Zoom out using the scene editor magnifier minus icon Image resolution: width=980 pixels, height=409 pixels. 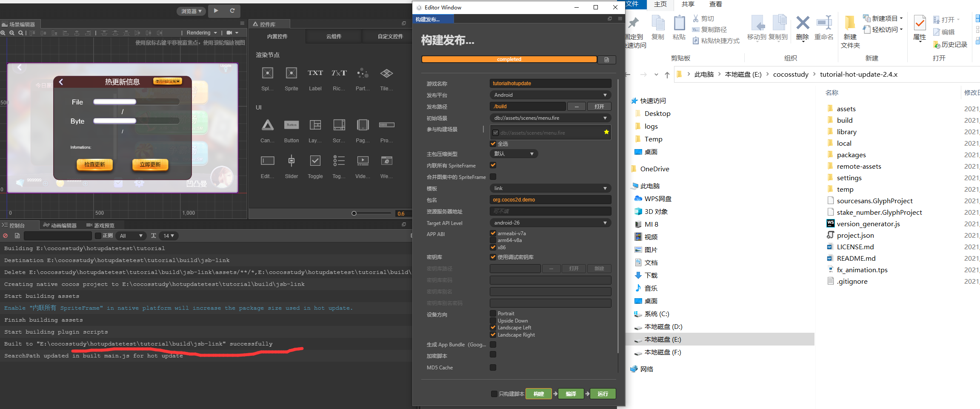click(12, 33)
